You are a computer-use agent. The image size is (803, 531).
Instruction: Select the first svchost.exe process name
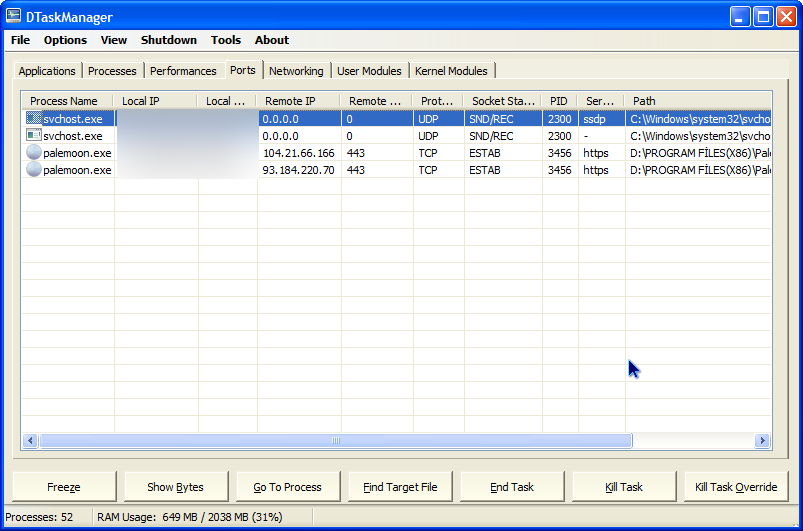point(73,119)
